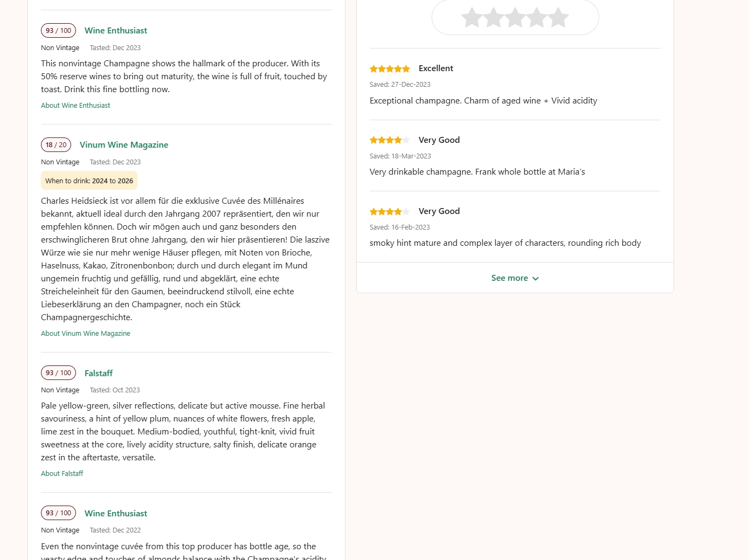
Task: Click the Very Good rating saved 18-Mar-2023
Action: pyautogui.click(x=390, y=140)
